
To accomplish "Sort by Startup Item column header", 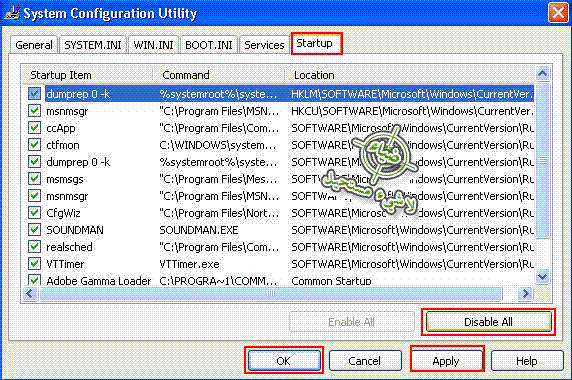I will tap(87, 75).
